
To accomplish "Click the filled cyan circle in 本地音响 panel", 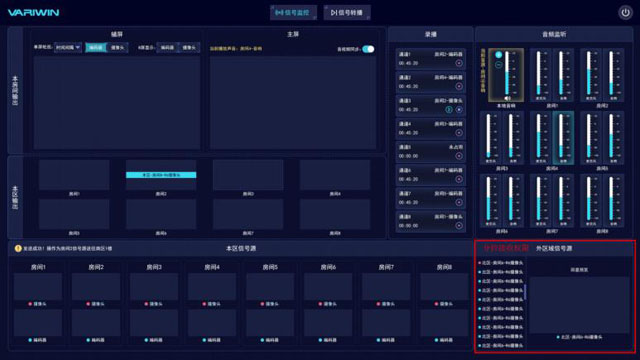I will (x=498, y=55).
